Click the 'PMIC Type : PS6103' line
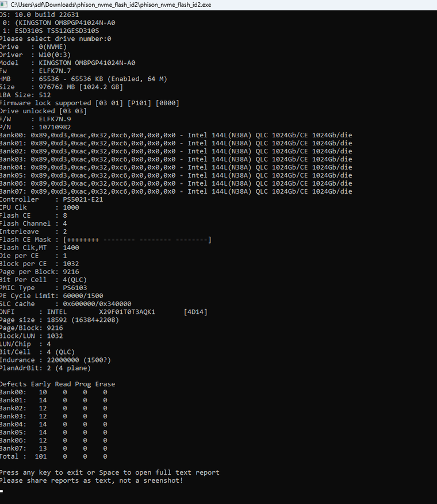 coord(43,288)
